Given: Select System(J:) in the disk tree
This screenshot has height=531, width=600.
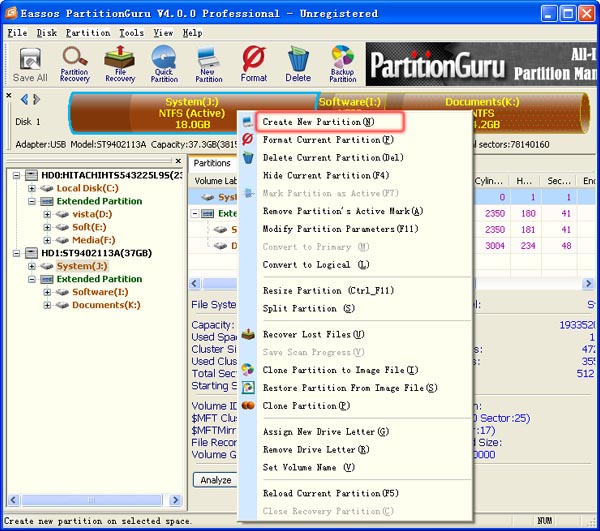Looking at the screenshot, I should pos(87,266).
